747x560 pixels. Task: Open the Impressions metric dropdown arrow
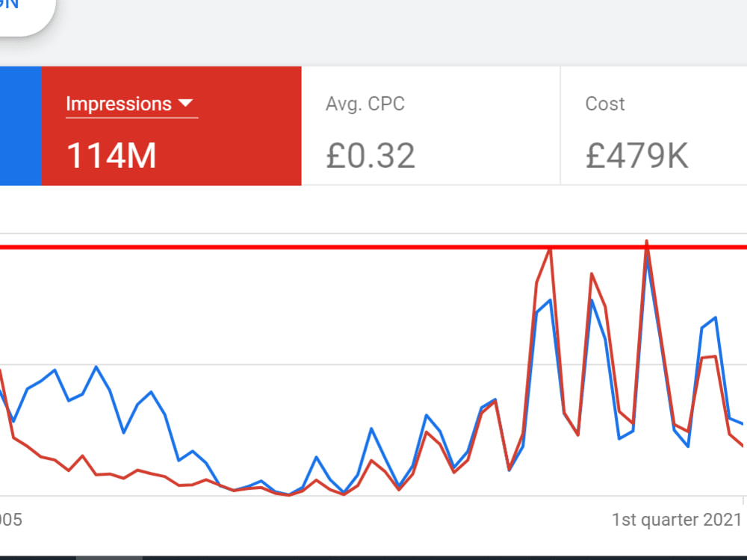185,103
